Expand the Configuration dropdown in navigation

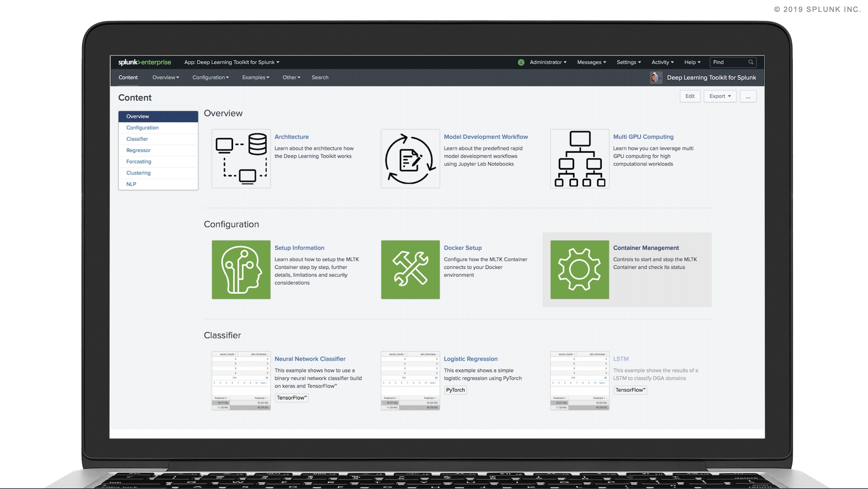[x=211, y=77]
